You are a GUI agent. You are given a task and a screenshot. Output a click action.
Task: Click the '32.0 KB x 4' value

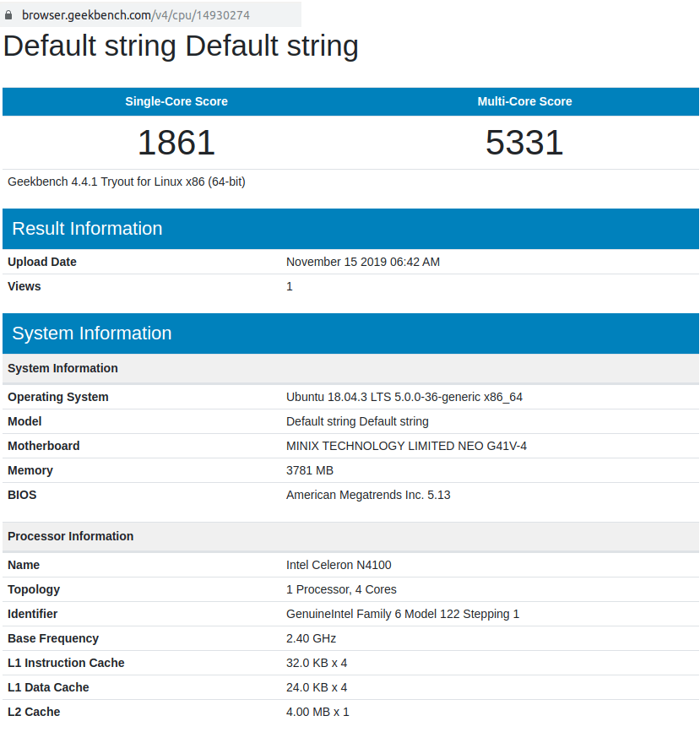pyautogui.click(x=317, y=663)
